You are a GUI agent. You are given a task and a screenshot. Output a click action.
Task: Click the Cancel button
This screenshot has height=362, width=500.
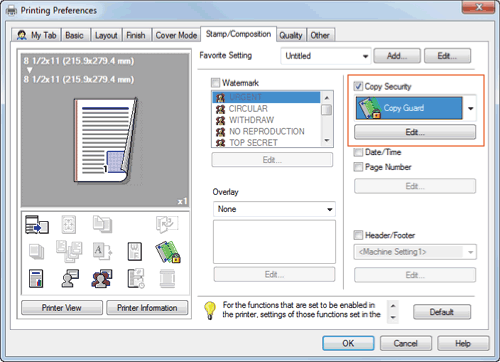tap(406, 343)
